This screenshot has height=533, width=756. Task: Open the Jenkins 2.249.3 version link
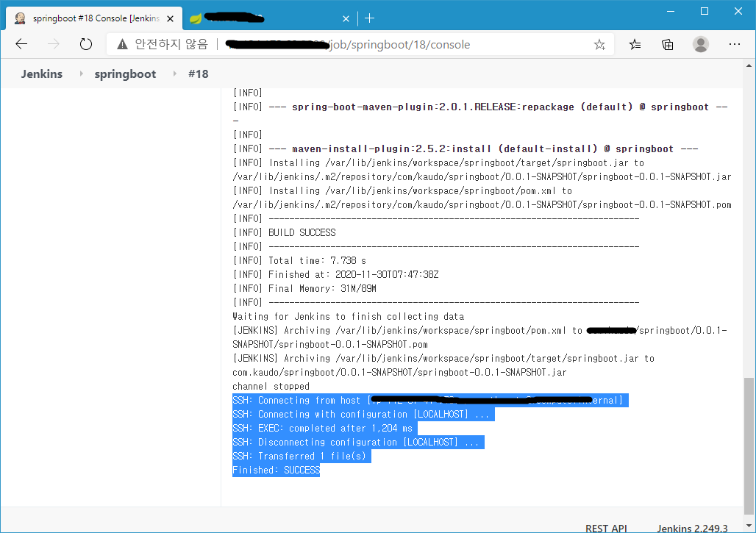coord(692,528)
